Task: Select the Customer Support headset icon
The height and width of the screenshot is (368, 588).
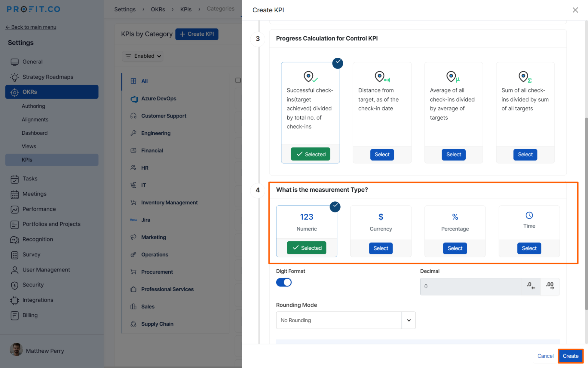Action: pos(134,116)
